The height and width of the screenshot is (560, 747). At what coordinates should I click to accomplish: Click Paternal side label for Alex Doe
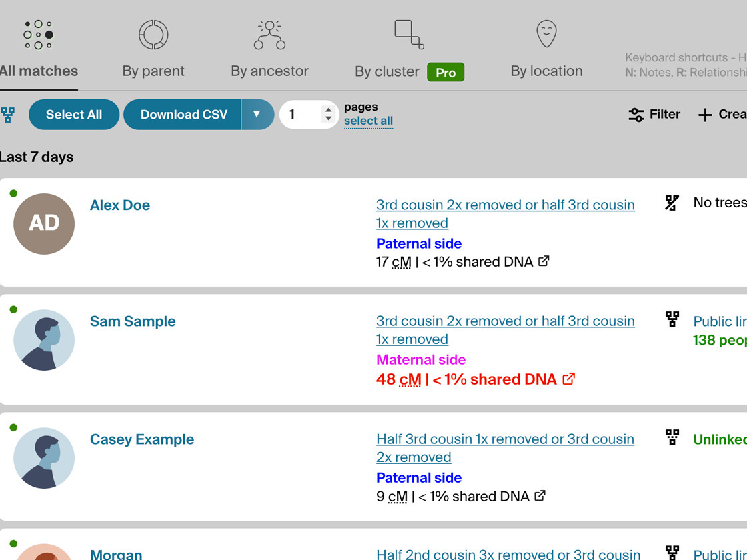(419, 243)
